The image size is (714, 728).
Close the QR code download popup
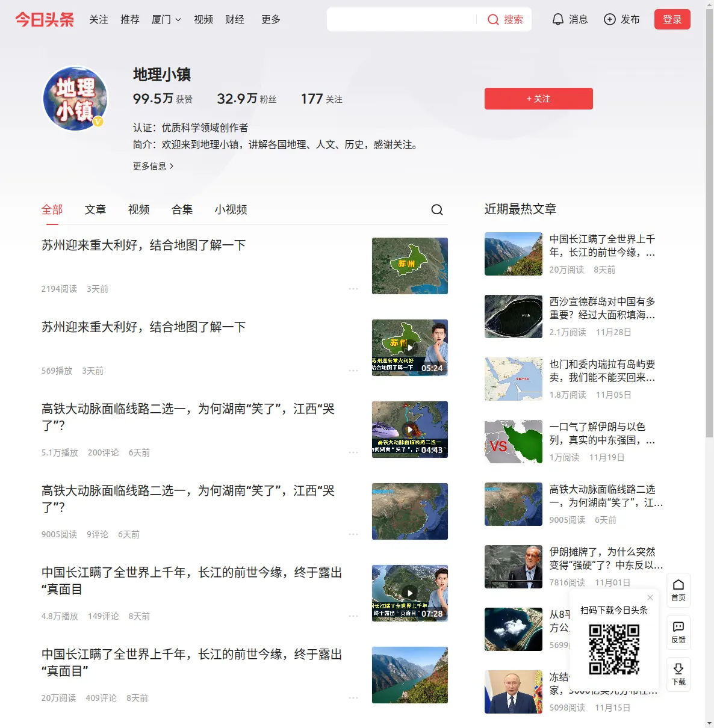pyautogui.click(x=650, y=597)
